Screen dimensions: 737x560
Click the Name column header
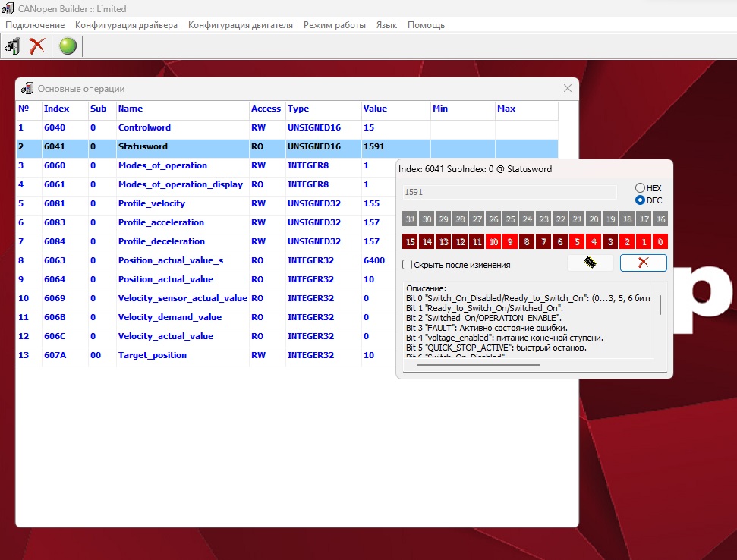[183, 109]
